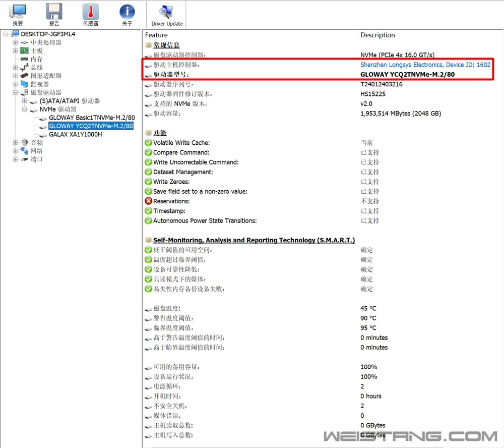The height and width of the screenshot is (448, 504).
Task: Click the 临界温度阈值 95 °C value
Action: coord(368,327)
